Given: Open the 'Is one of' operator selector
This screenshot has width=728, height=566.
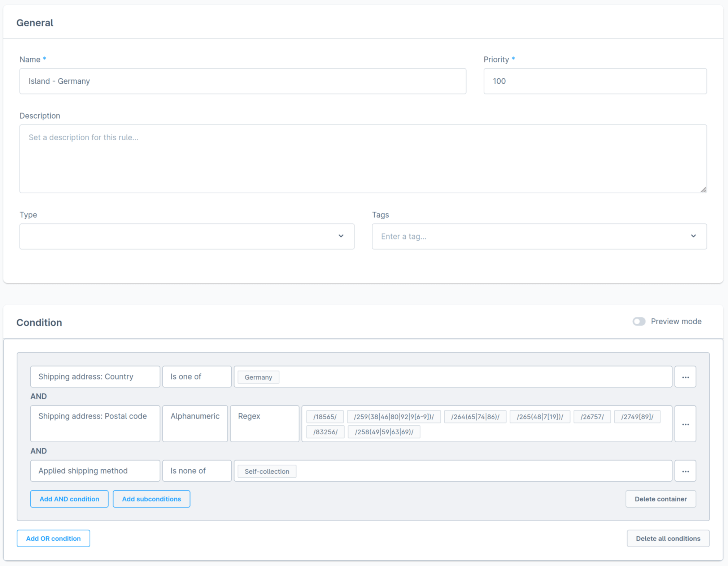Looking at the screenshot, I should pyautogui.click(x=197, y=377).
